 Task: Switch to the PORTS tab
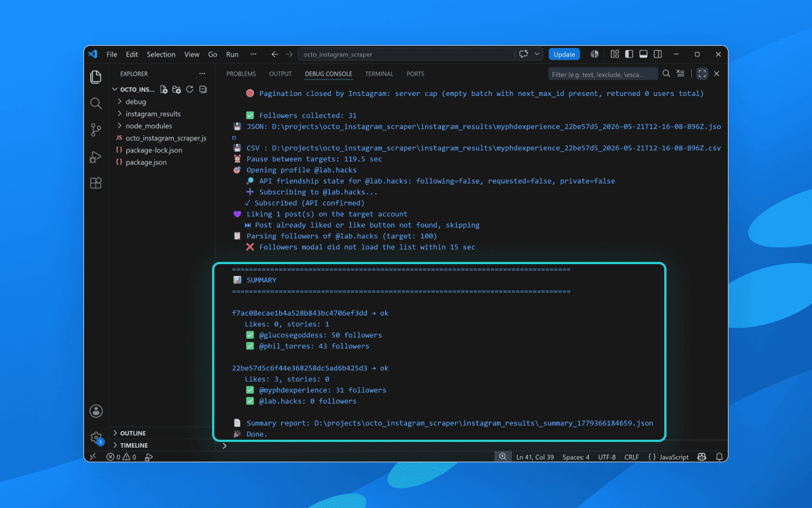tap(416, 74)
